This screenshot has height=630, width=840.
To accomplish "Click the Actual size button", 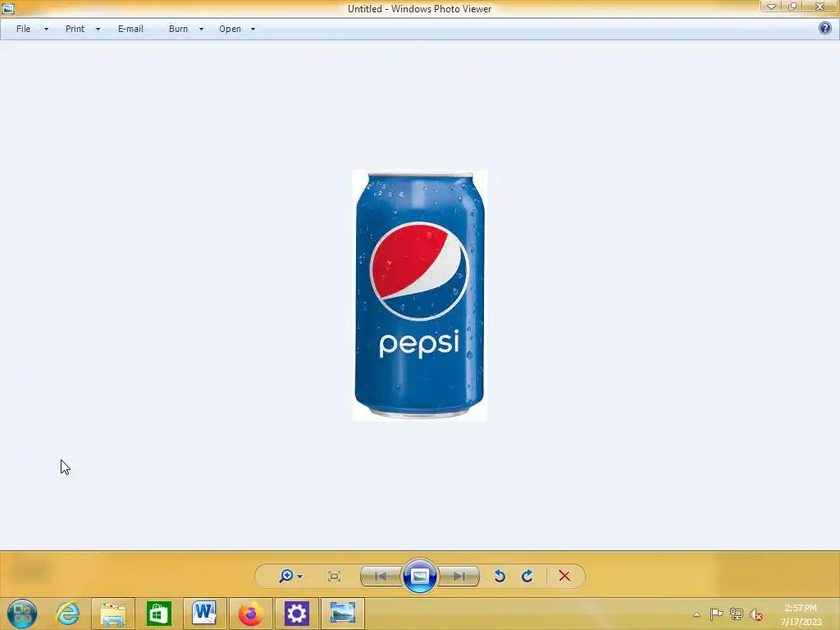I will pos(335,577).
